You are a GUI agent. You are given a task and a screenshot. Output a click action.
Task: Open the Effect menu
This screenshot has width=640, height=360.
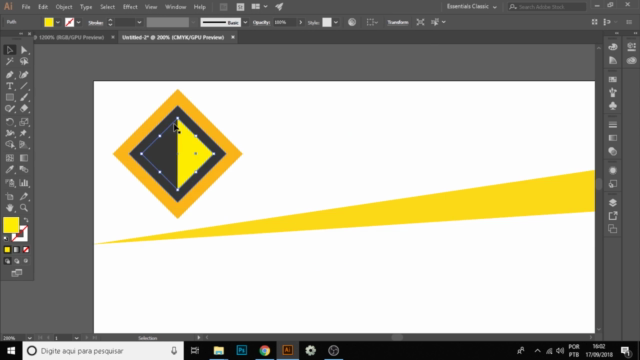tap(130, 7)
